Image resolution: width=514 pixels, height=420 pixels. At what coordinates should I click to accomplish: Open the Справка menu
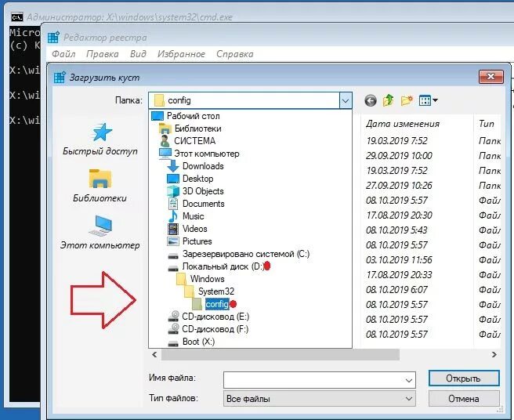tap(235, 54)
